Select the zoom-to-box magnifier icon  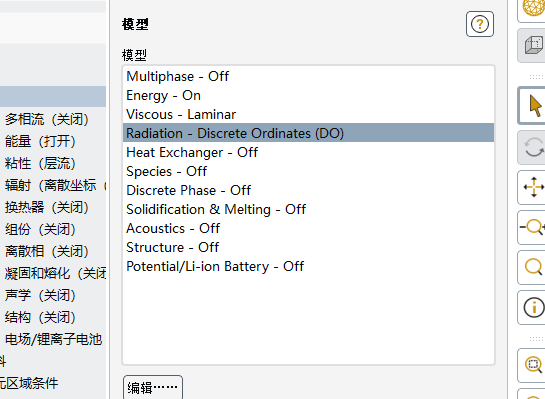(x=533, y=365)
